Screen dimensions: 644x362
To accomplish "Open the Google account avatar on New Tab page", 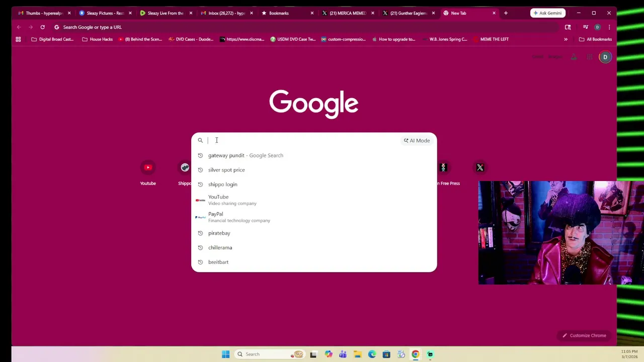I will point(605,57).
